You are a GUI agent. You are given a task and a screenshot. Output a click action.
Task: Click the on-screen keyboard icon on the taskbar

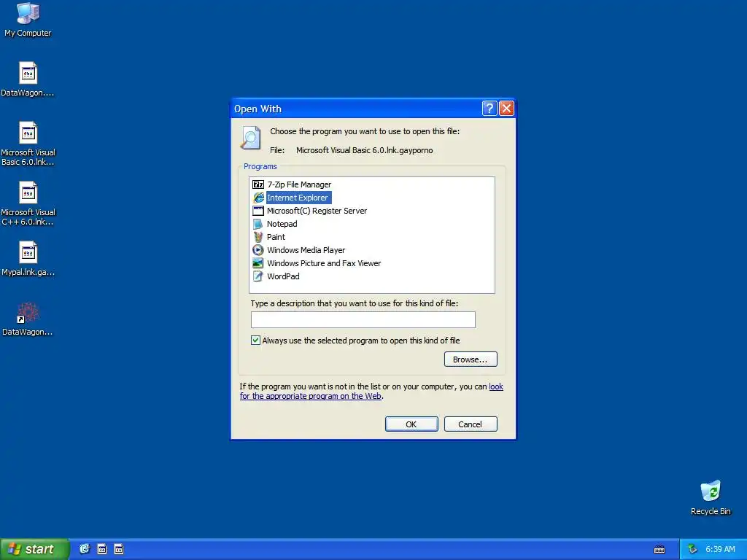(659, 550)
